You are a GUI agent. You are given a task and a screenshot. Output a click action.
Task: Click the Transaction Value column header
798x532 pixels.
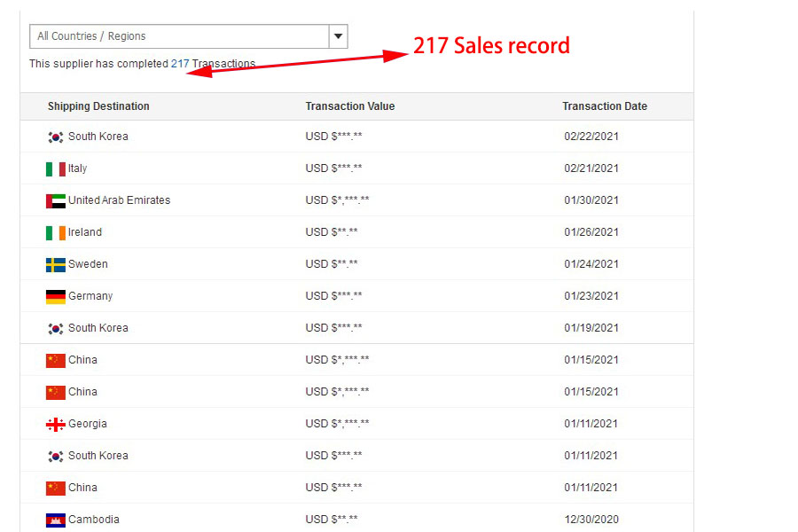point(350,106)
